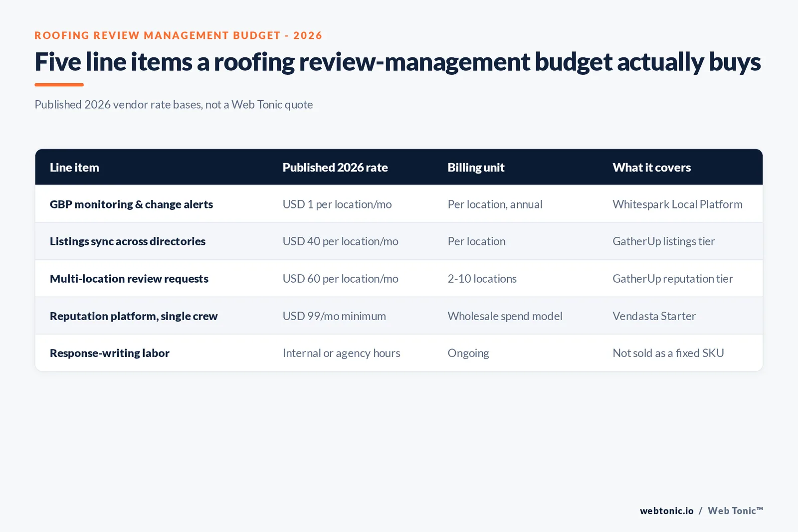Click 'GatherUp reputation tier' cell
Screen dimensions: 798x532
pyautogui.click(x=673, y=279)
